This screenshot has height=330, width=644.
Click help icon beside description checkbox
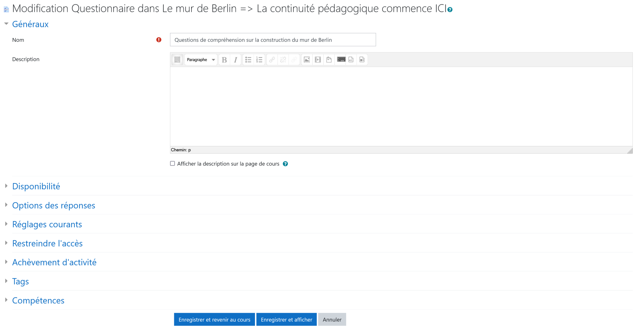(285, 164)
